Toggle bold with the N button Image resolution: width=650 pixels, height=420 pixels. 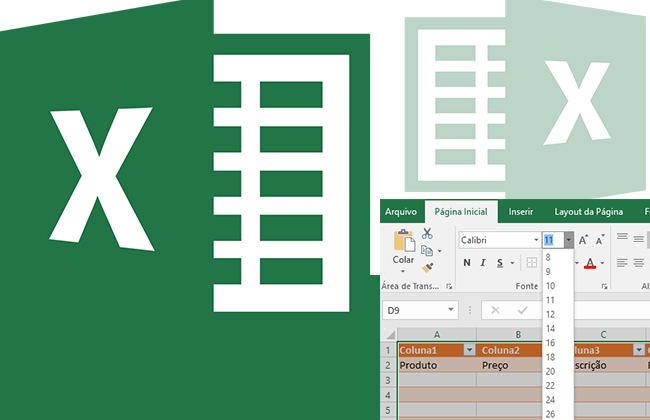coord(467,263)
